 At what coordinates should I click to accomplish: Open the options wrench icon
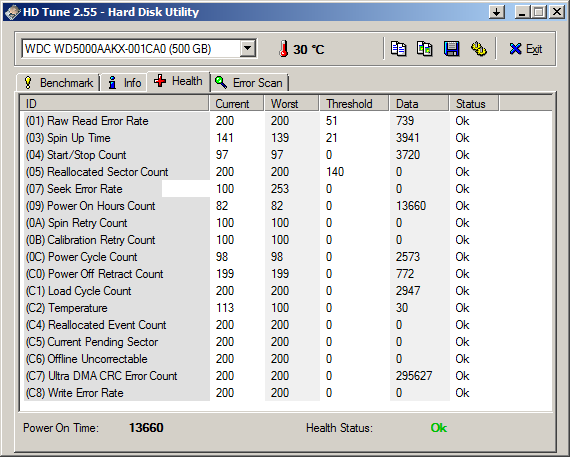[x=478, y=49]
